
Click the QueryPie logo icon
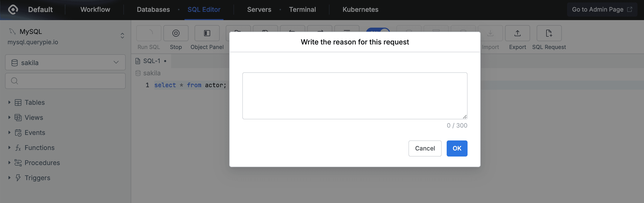coord(13,10)
